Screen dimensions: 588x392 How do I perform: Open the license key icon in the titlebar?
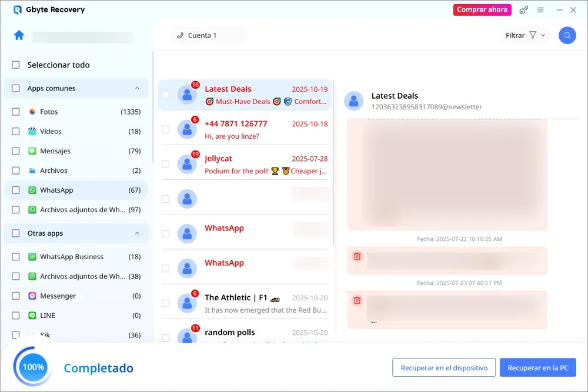[523, 9]
